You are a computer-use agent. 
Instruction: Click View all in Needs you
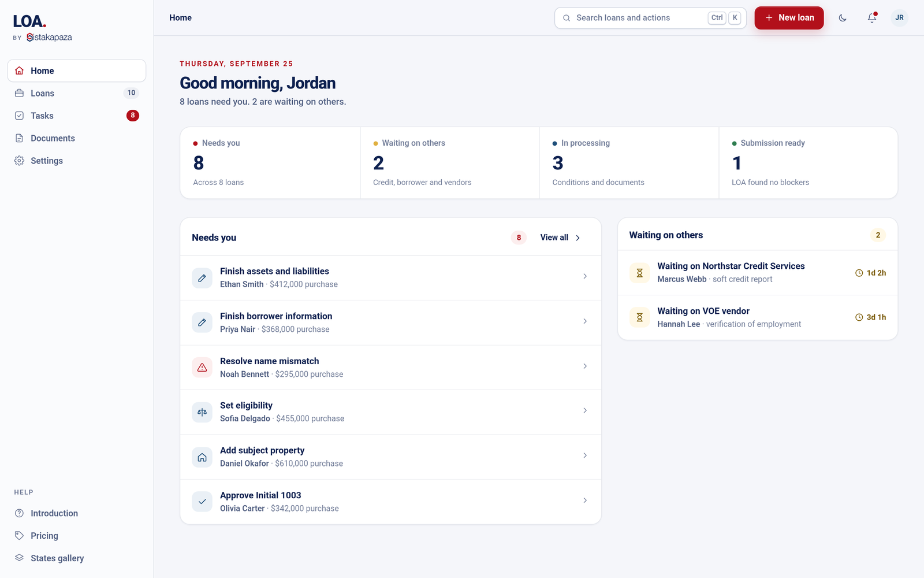tap(560, 238)
